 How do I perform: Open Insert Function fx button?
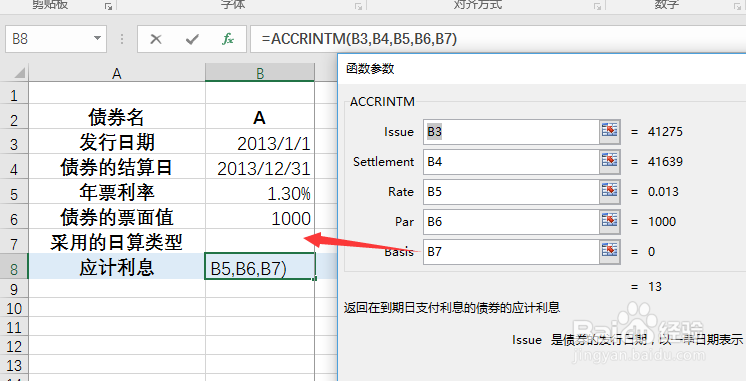(x=228, y=39)
